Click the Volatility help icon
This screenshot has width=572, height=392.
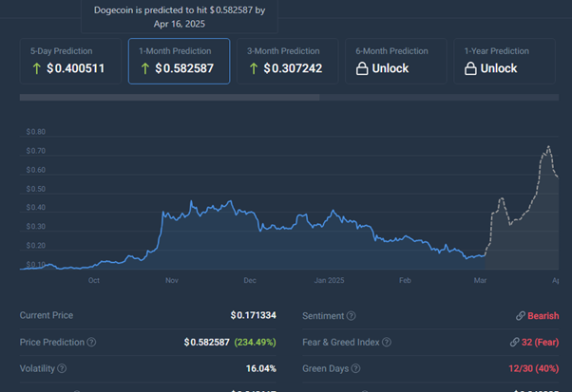click(62, 368)
